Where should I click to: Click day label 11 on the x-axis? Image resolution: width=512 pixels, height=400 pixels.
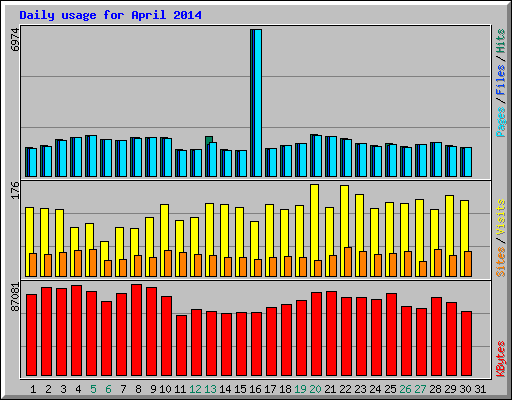point(180,389)
